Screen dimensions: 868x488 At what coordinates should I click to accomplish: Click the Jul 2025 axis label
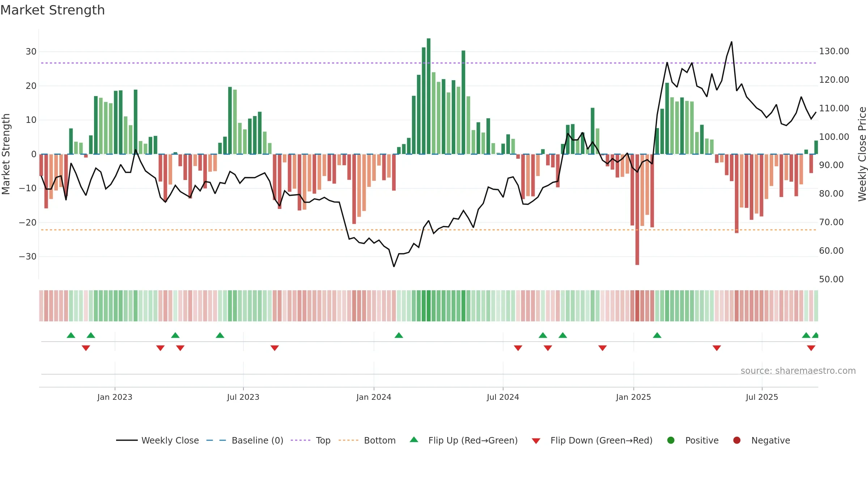(762, 397)
